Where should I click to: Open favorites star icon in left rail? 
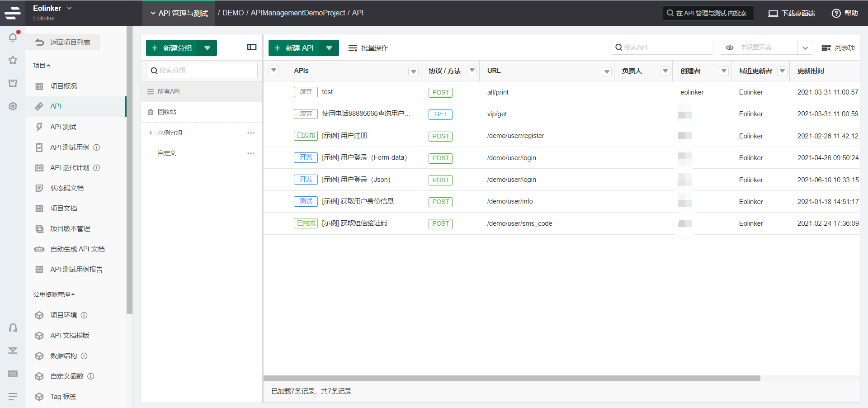[13, 60]
